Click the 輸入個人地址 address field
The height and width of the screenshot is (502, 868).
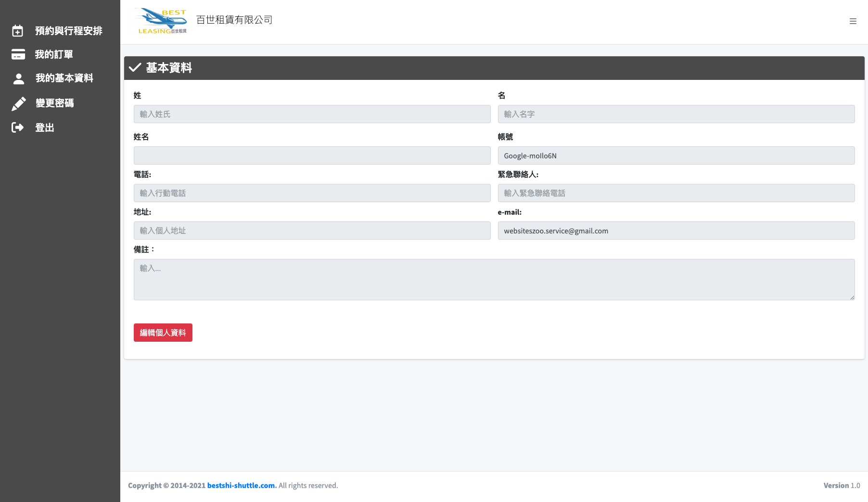[312, 231]
